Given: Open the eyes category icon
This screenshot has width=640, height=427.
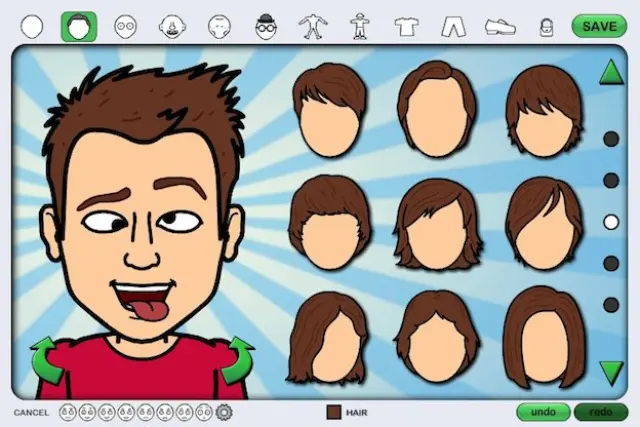Looking at the screenshot, I should 125,27.
